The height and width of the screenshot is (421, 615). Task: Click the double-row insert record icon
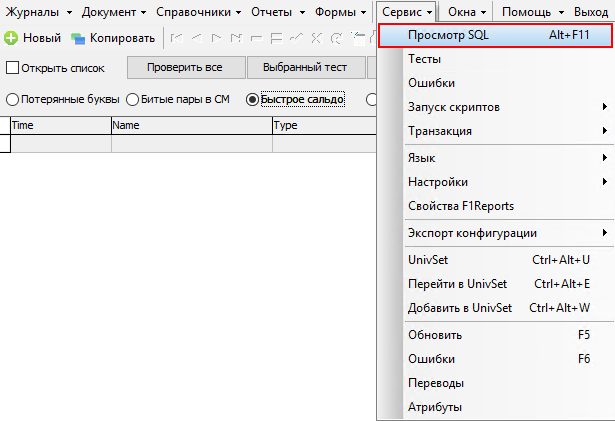277,38
